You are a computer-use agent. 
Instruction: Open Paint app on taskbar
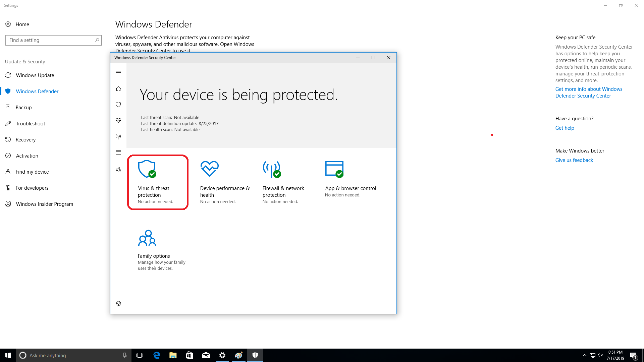coord(239,355)
